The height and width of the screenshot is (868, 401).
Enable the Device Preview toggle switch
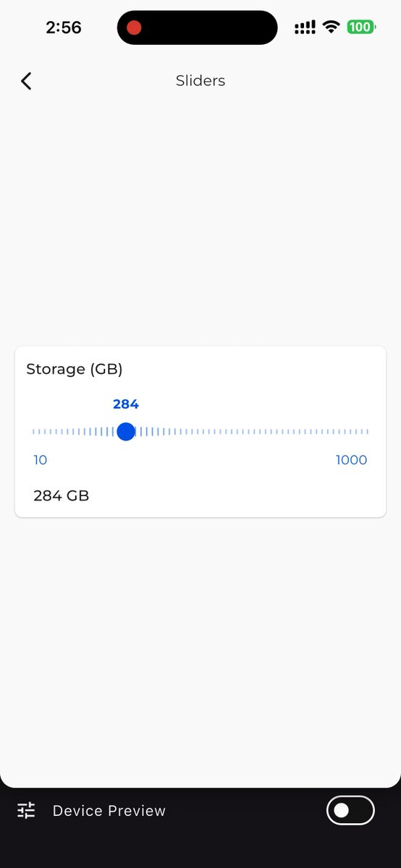(350, 810)
